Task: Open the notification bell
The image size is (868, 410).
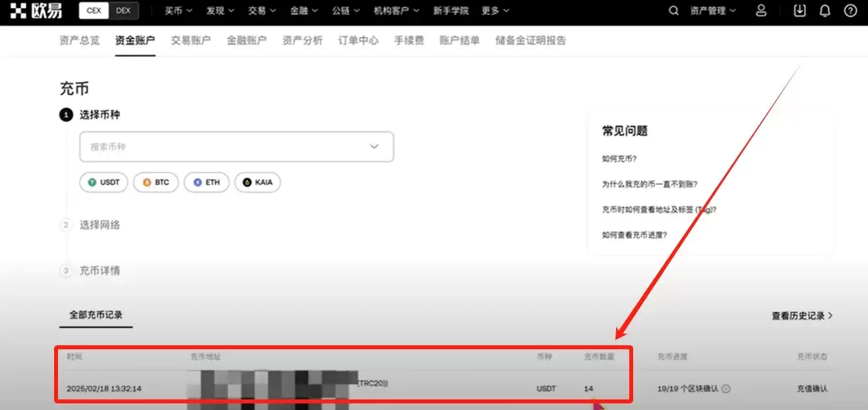Action: 825,11
